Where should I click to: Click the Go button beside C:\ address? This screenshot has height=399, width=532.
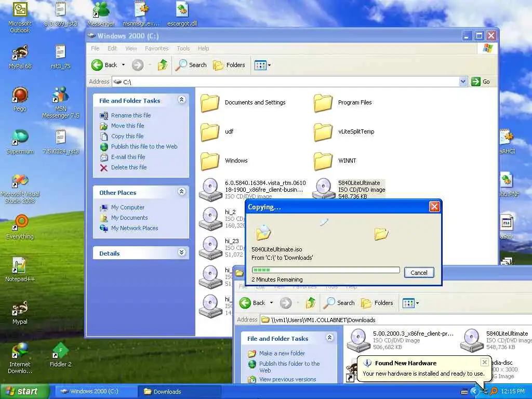tap(481, 82)
